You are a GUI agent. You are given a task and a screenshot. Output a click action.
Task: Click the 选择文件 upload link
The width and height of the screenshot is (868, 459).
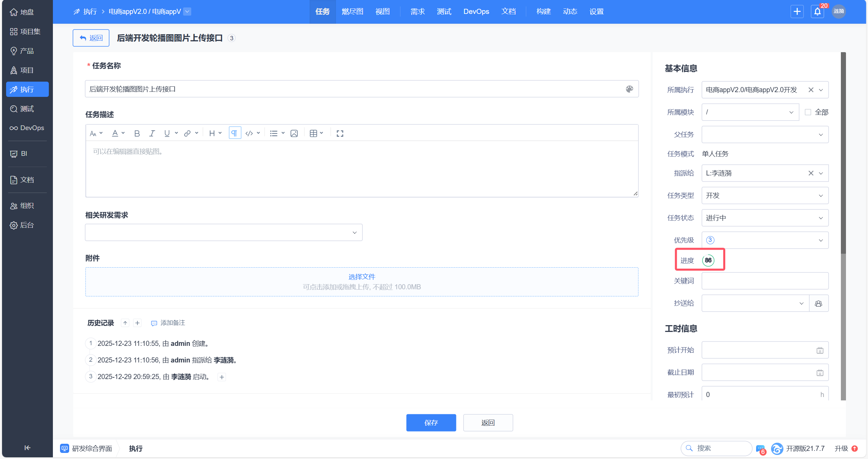(362, 277)
